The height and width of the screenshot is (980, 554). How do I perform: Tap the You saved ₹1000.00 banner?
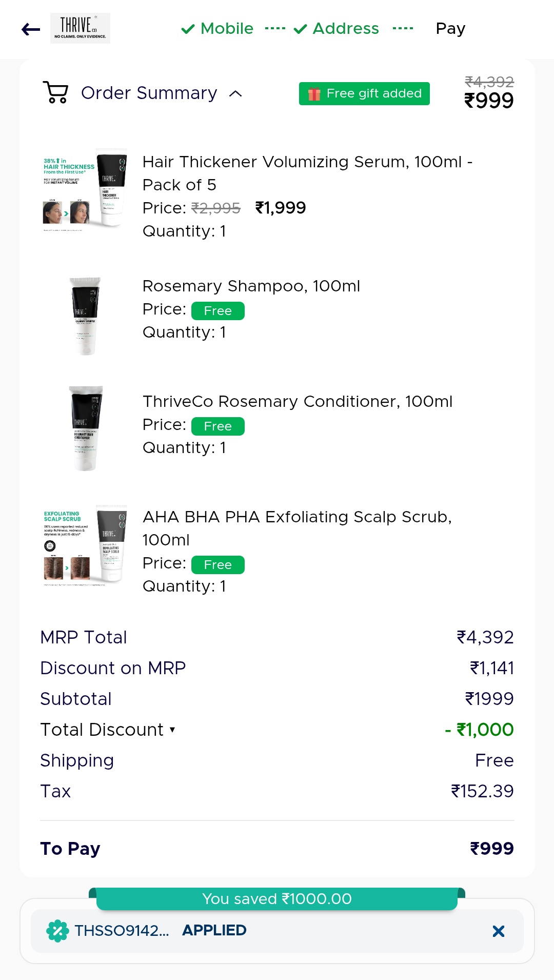(277, 899)
